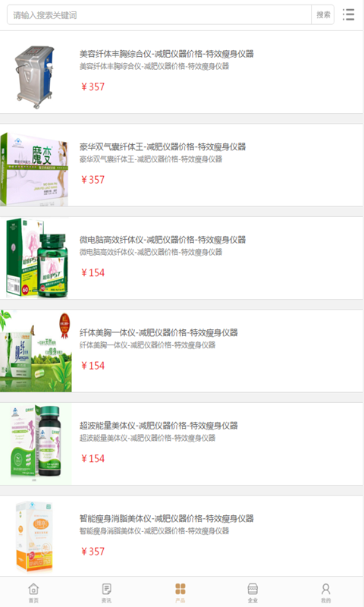This screenshot has width=364, height=607.
Task: Open the orange box product image
Action: (x=35, y=536)
